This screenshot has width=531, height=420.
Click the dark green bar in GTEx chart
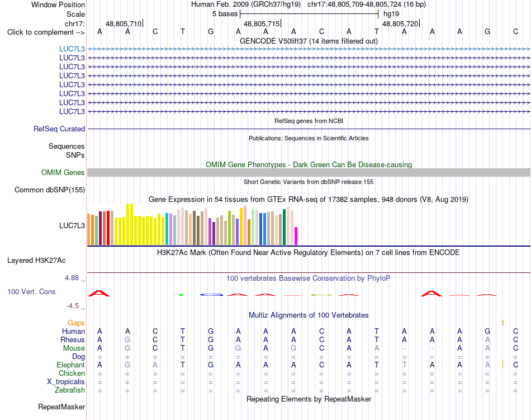pyautogui.click(x=284, y=227)
